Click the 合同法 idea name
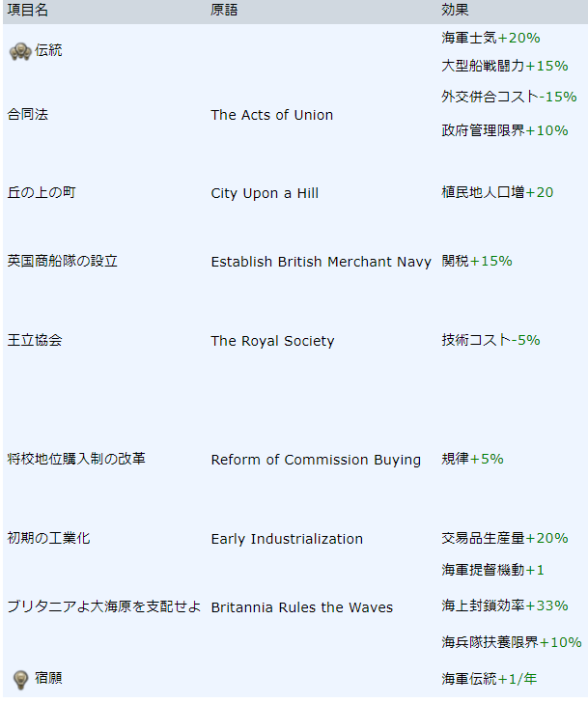 coord(28,115)
